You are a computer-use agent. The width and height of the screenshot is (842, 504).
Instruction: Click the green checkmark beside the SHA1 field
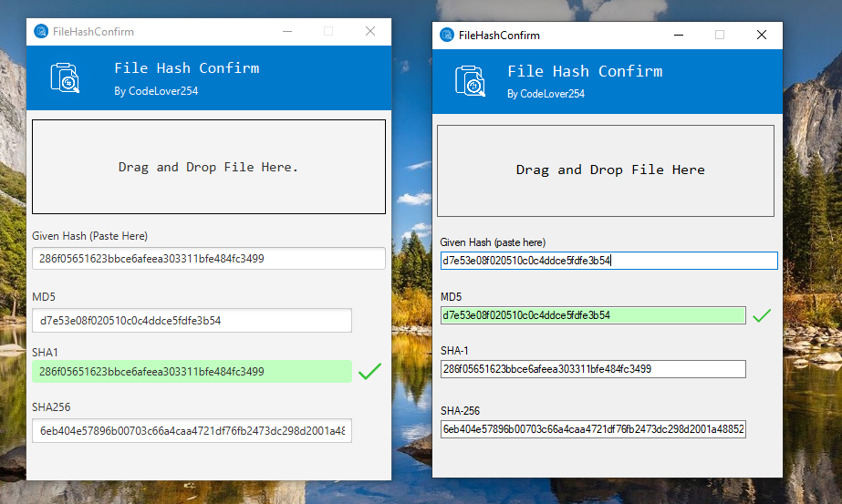coord(369,372)
